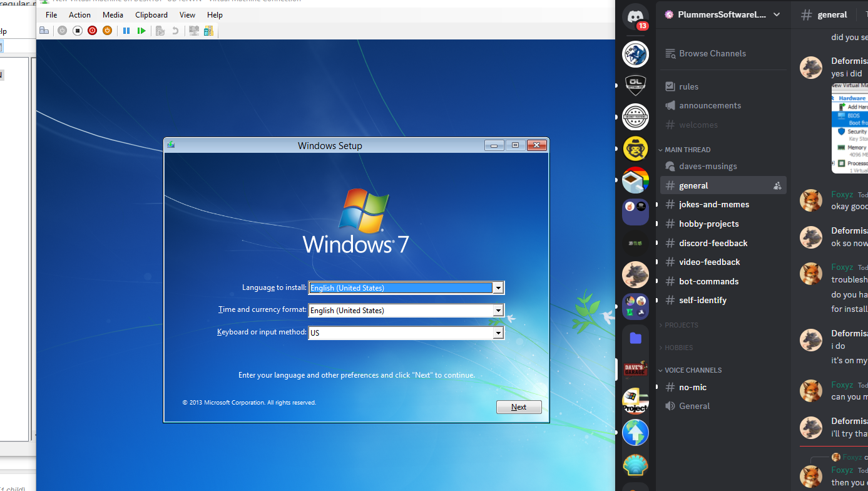Open the Language to install dropdown

coord(498,288)
